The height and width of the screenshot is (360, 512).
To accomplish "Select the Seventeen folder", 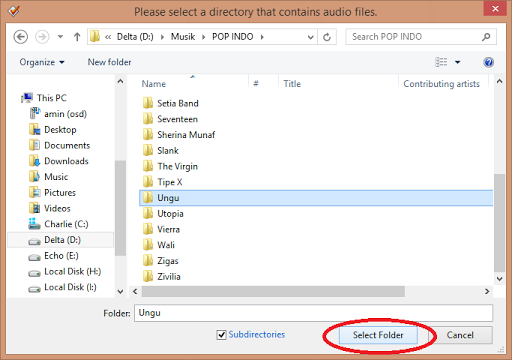I will [x=170, y=119].
